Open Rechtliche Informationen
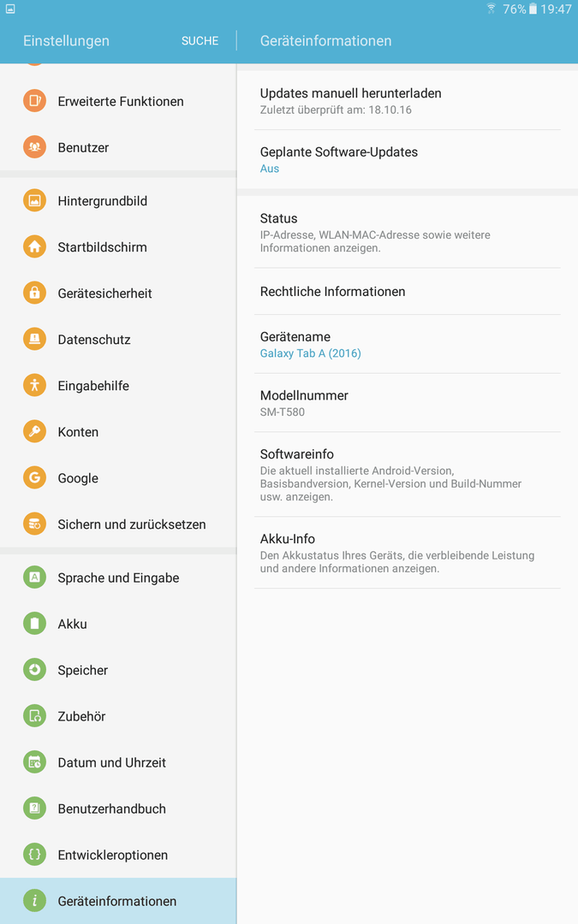Viewport: 578px width, 924px height. point(407,291)
